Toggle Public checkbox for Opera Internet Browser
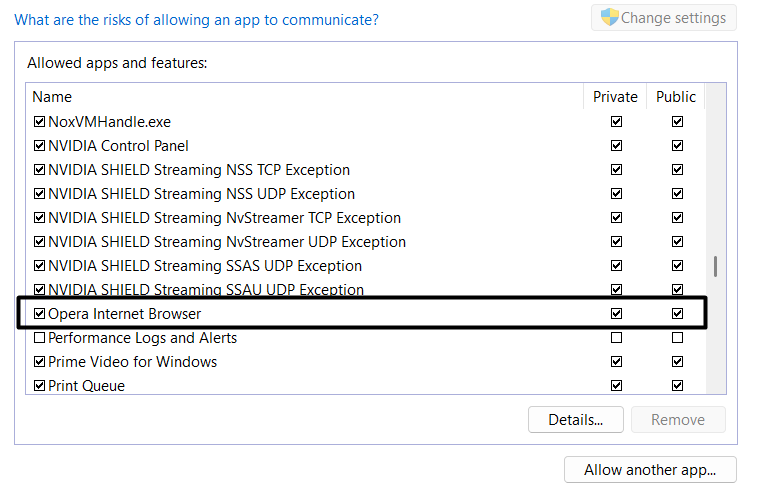 [677, 314]
